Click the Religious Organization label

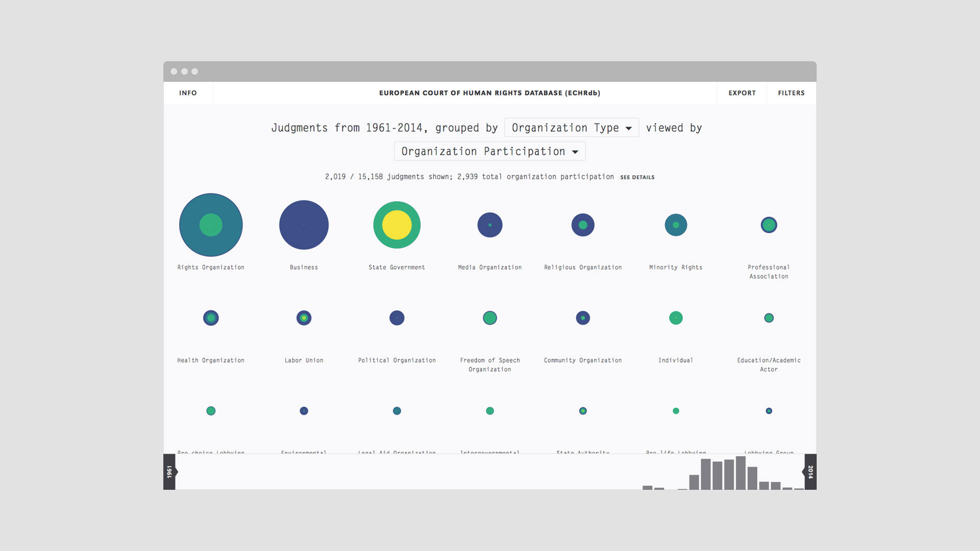point(583,267)
